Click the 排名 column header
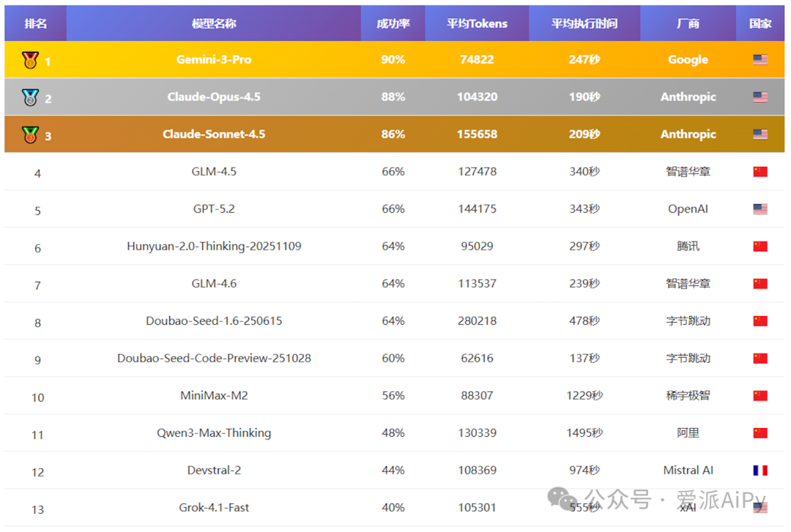The image size is (791, 532). tap(35, 23)
